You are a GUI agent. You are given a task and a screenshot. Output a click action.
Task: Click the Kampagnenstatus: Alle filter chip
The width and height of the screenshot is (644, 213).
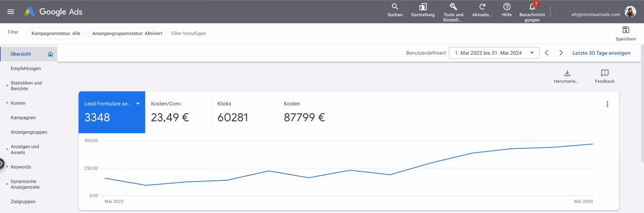(x=56, y=33)
